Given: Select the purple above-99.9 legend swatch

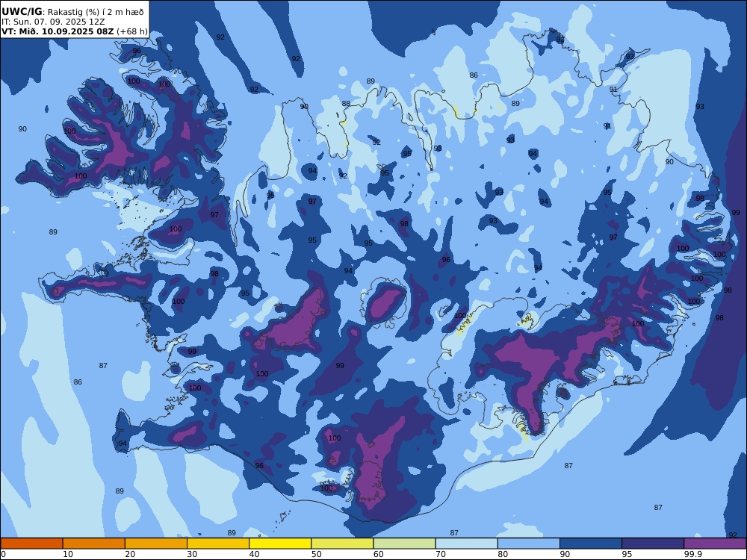Looking at the screenshot, I should click(x=715, y=544).
